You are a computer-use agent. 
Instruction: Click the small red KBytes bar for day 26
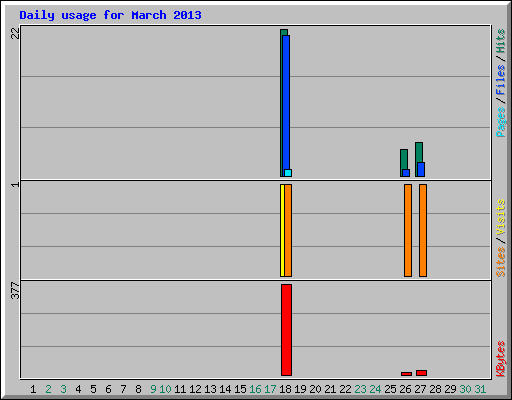pos(406,374)
